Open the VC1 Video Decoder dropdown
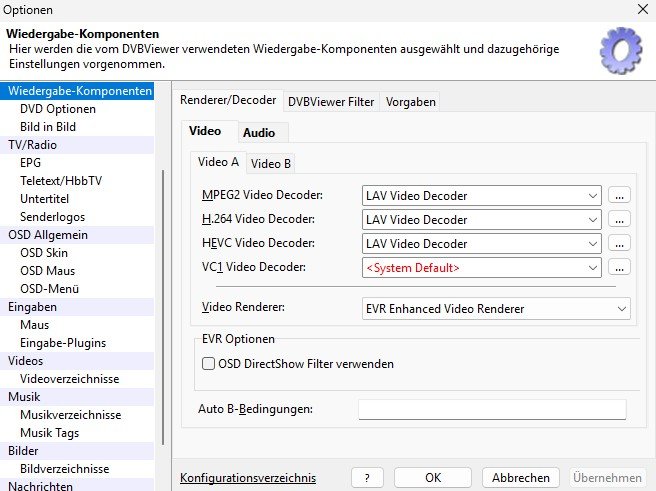The width and height of the screenshot is (656, 491). click(481, 267)
